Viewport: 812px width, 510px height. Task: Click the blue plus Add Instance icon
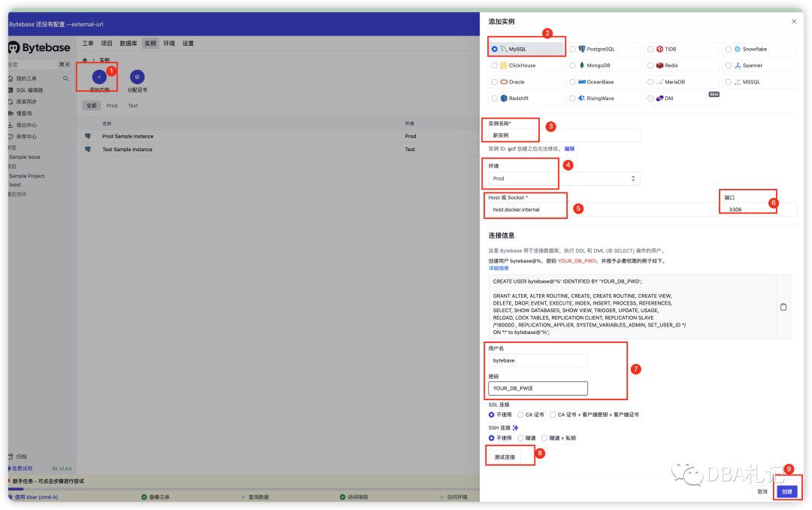pyautogui.click(x=99, y=77)
